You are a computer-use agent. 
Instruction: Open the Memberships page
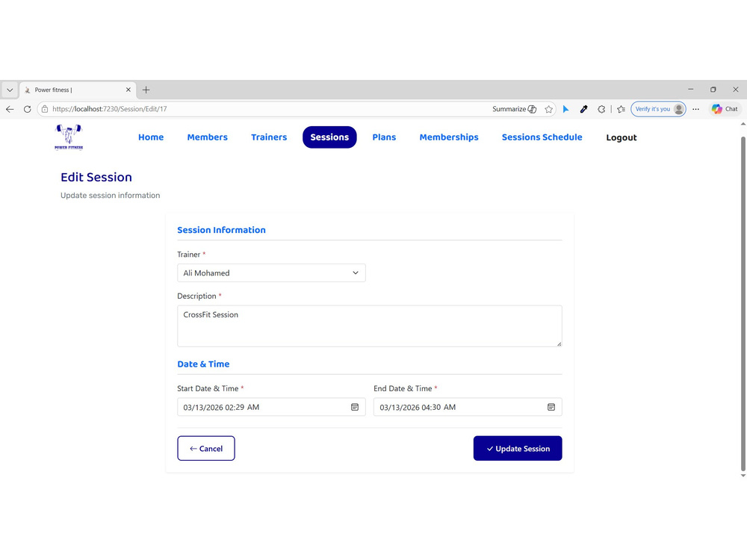pos(449,137)
